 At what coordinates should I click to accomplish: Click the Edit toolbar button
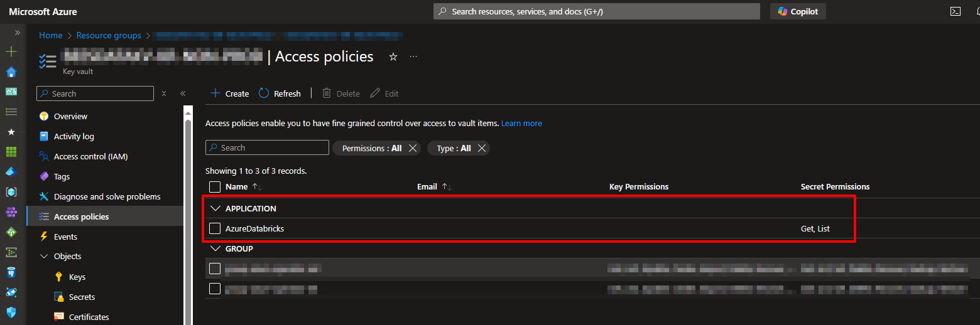(x=384, y=93)
